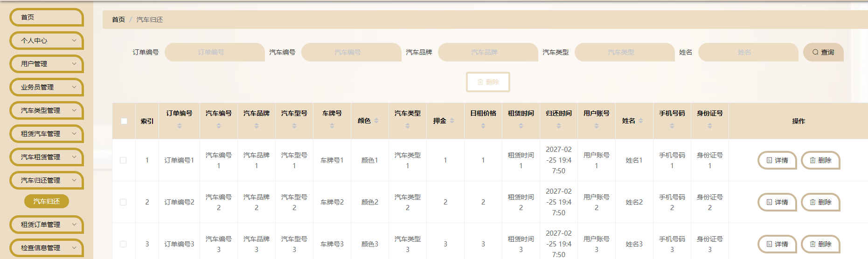The width and height of the screenshot is (868, 259).
Task: Sort by 归还时间 column sort icon
Action: point(559,126)
